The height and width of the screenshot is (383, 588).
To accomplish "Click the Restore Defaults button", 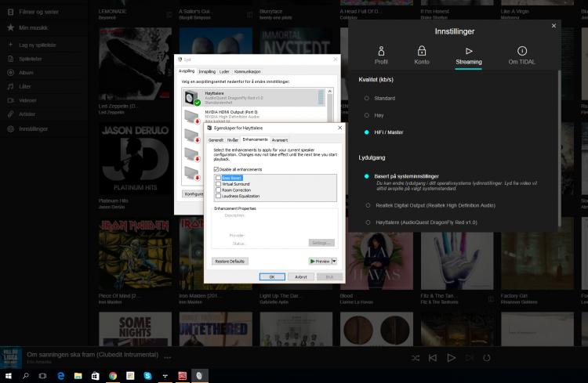I will 230,261.
